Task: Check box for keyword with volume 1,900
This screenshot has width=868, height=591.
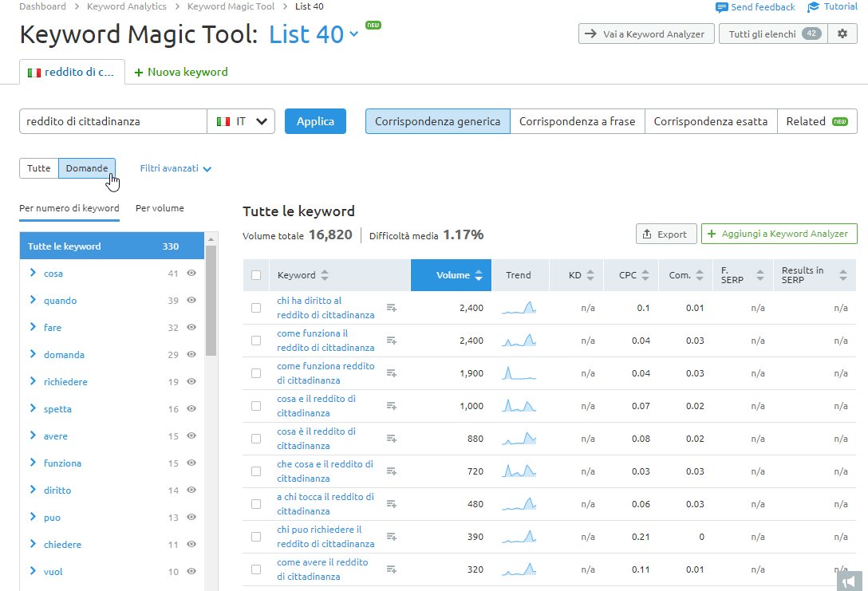Action: point(256,373)
